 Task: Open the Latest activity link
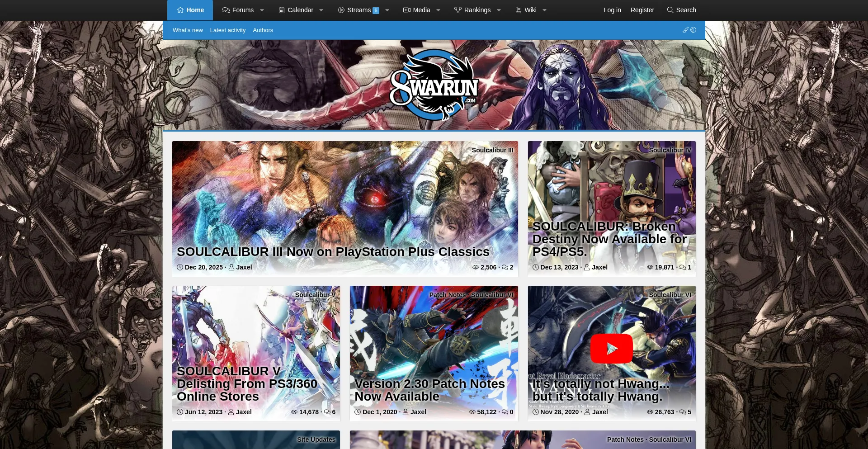228,30
